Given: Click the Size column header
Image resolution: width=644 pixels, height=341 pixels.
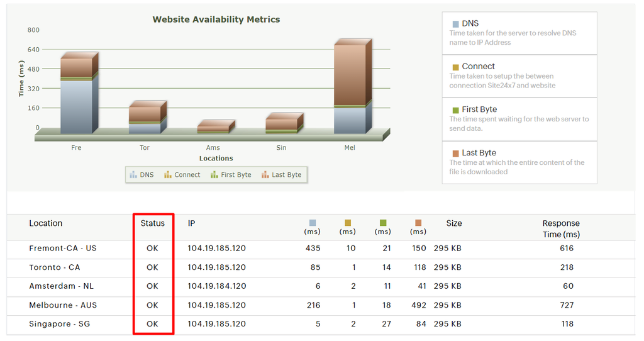Looking at the screenshot, I should (x=454, y=223).
